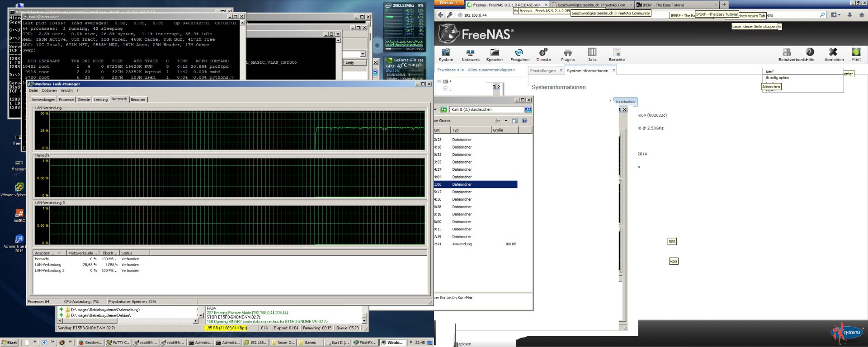Open the Jails icon in FreeNAS

click(592, 55)
